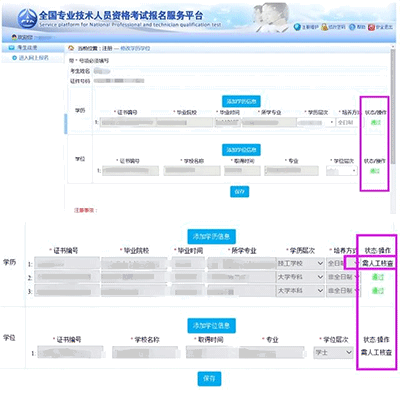Click 学校名称 field in the enlarged lower form
This screenshot has width=400, height=393.
(145, 352)
